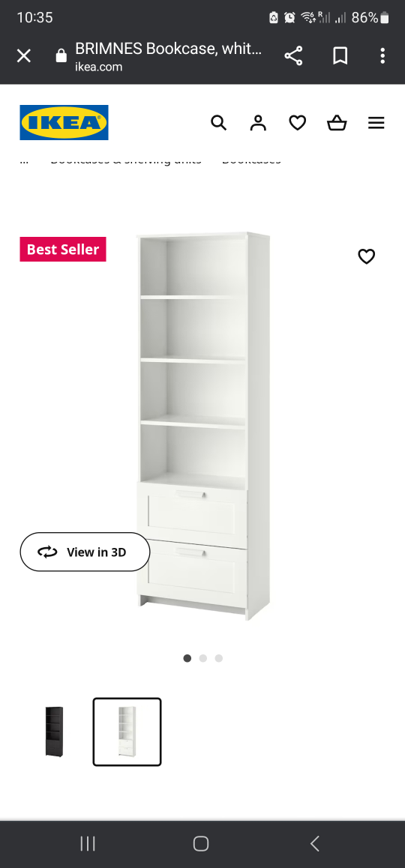The width and height of the screenshot is (405, 868).
Task: Open the hamburger menu
Action: (x=376, y=123)
